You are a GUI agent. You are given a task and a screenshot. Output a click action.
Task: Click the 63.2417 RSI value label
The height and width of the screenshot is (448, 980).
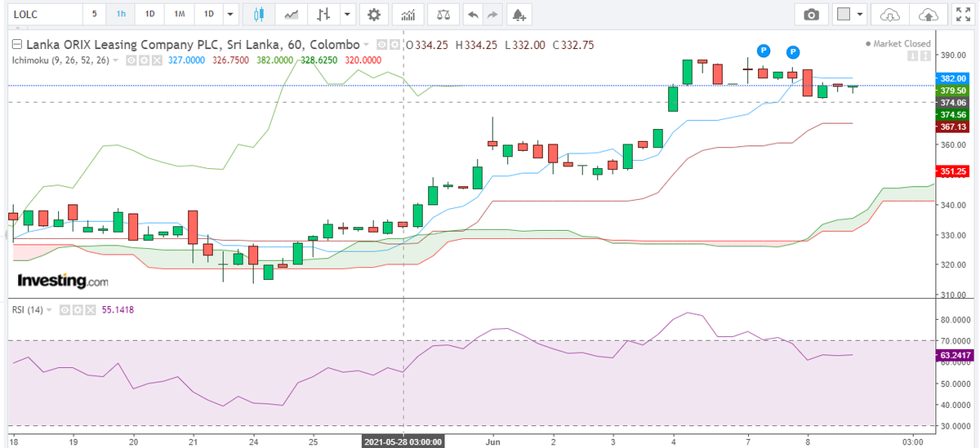click(954, 355)
